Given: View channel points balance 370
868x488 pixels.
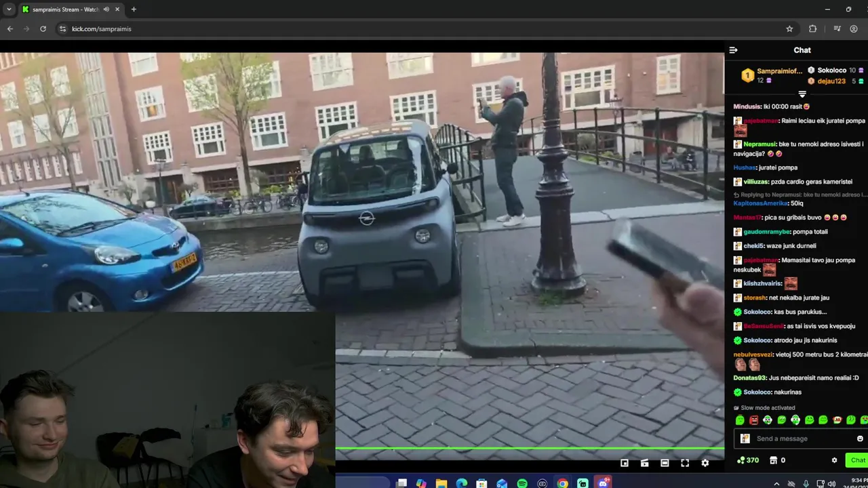Looking at the screenshot, I should tap(748, 460).
